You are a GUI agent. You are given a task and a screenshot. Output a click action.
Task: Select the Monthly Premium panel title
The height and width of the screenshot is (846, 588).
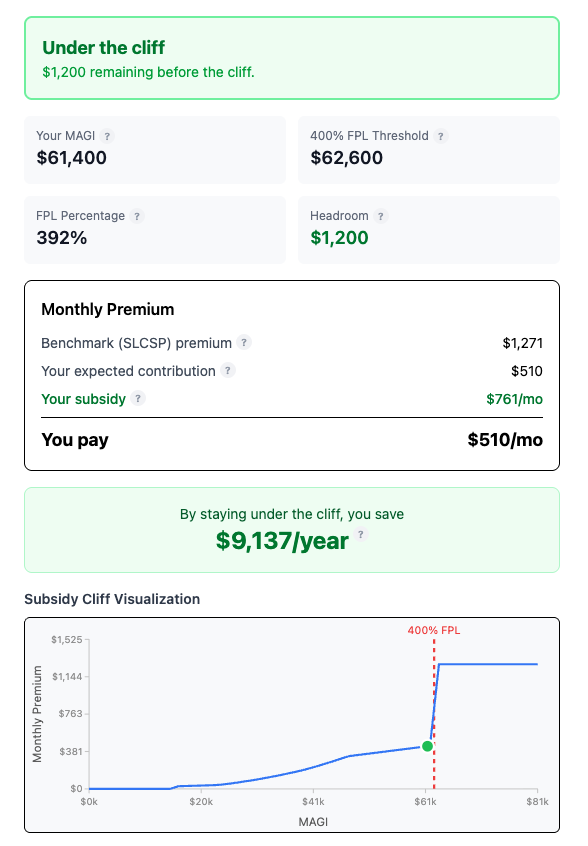107,310
